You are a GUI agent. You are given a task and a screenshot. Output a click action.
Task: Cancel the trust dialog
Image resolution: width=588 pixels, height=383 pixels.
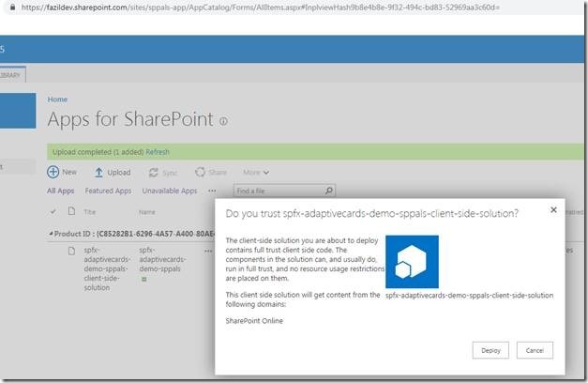pos(535,349)
